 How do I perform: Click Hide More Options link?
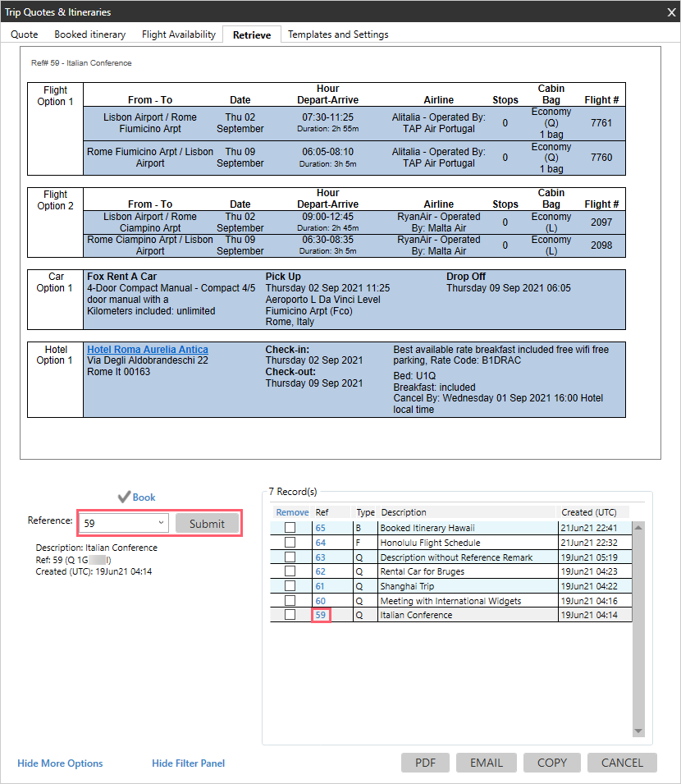(x=60, y=763)
